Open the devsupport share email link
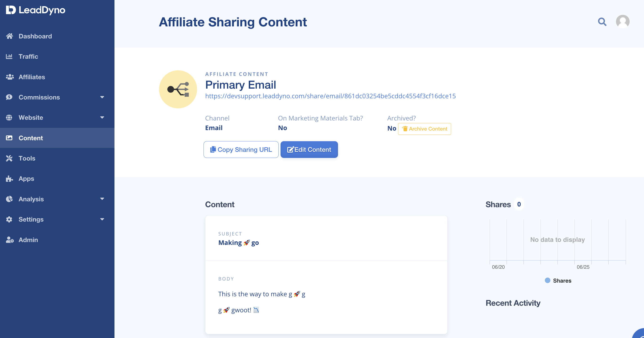The image size is (644, 338). [x=330, y=96]
